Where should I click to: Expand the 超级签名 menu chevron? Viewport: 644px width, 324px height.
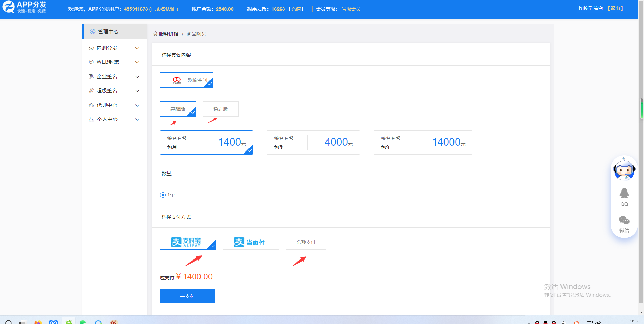(137, 91)
